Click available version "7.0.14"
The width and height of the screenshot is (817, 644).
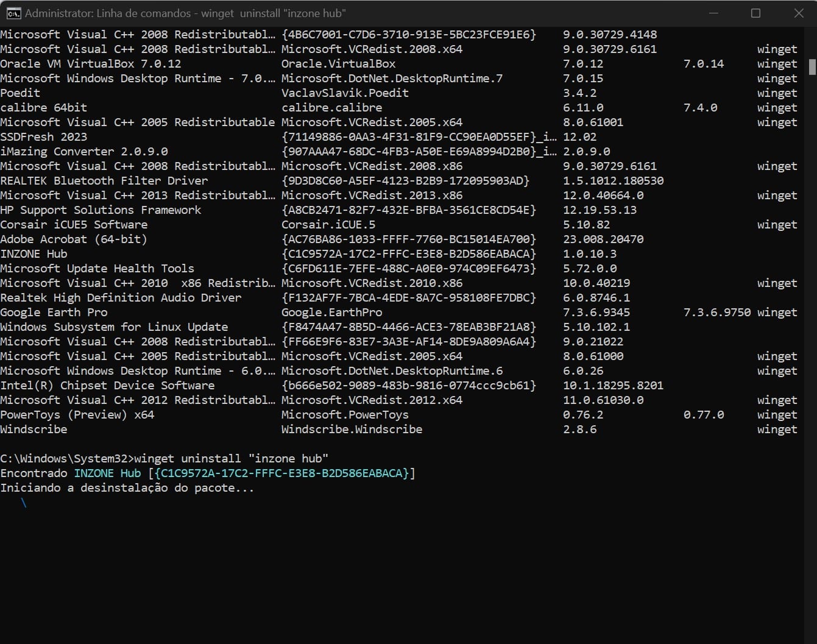(704, 63)
